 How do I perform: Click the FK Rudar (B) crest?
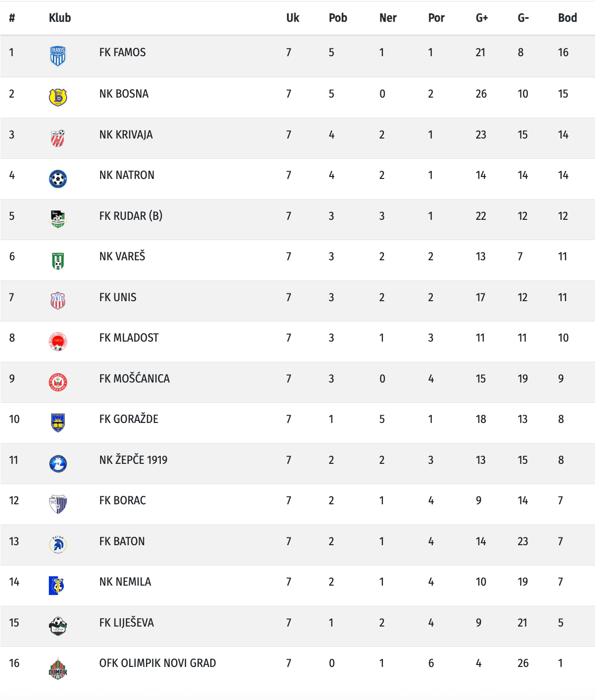point(58,219)
